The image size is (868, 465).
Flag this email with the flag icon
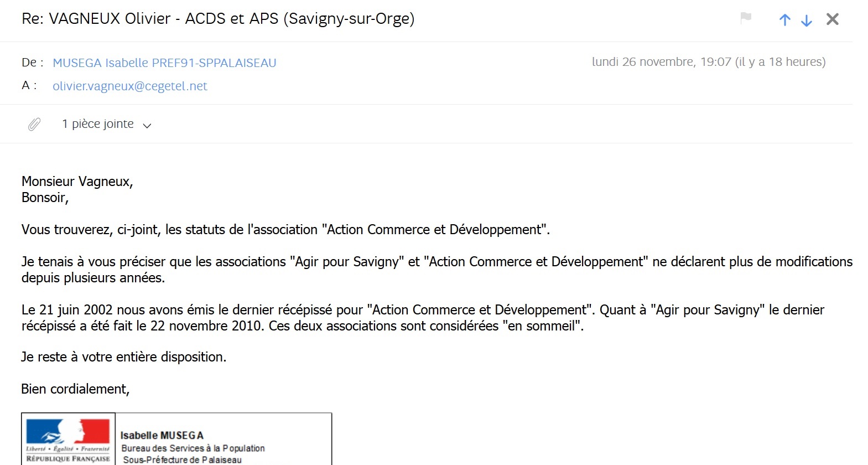point(746,18)
